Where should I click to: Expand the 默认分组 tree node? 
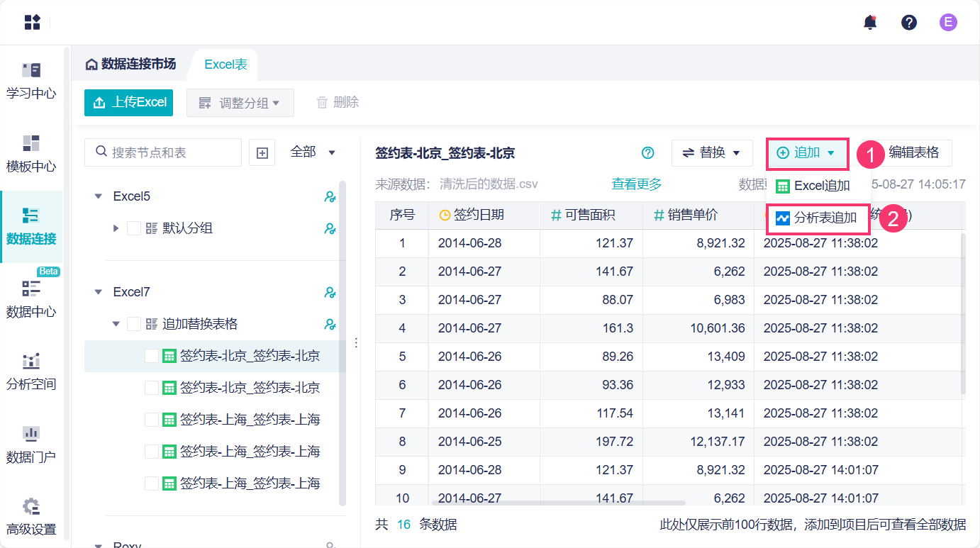click(116, 228)
